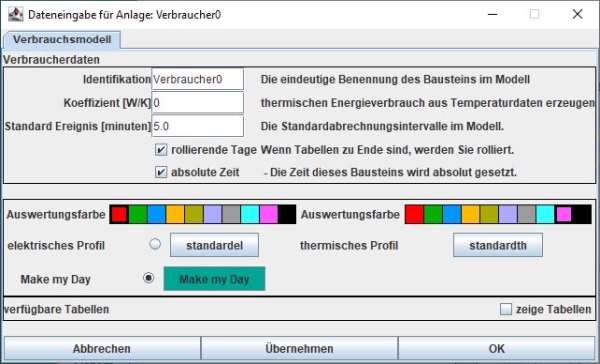
Task: Click Abbrechen to cancel
Action: tap(102, 349)
